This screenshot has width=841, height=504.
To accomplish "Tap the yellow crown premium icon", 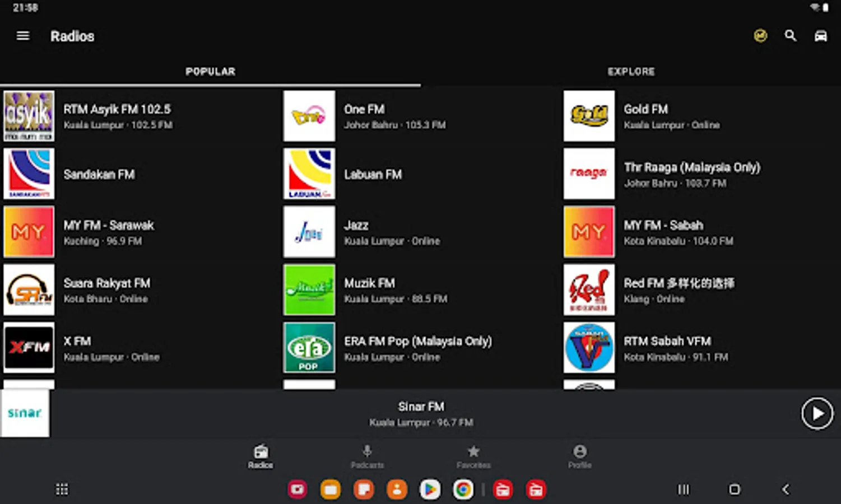I will 760,36.
